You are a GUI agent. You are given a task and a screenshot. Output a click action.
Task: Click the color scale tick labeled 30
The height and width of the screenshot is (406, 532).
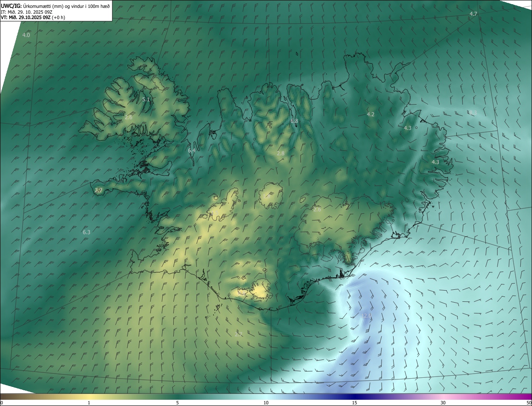click(443, 403)
